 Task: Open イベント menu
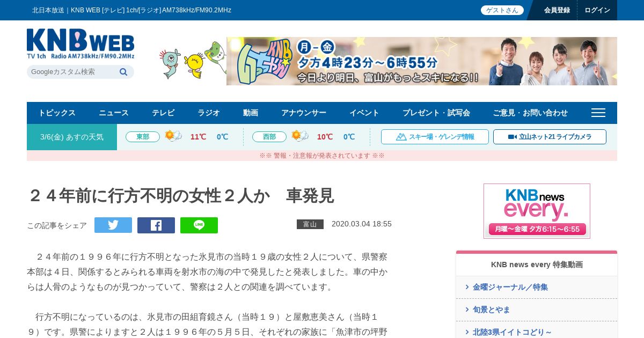click(364, 113)
